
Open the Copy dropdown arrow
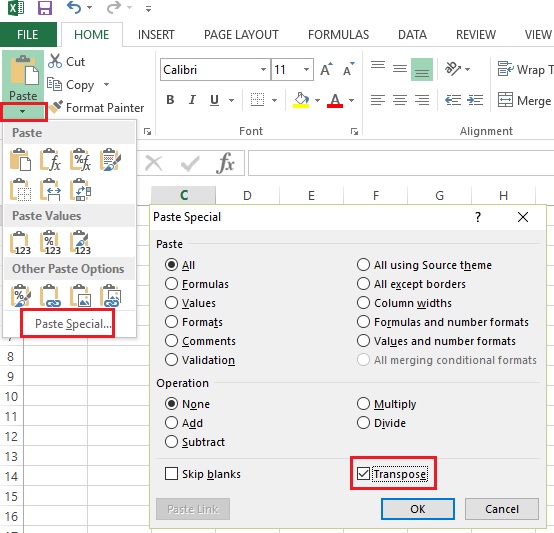tap(106, 84)
